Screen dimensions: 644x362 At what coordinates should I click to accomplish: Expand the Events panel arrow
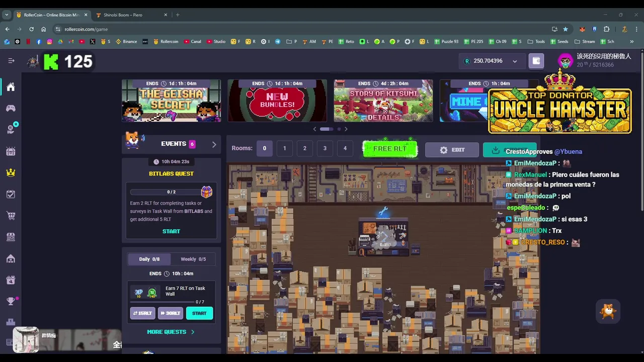(214, 144)
